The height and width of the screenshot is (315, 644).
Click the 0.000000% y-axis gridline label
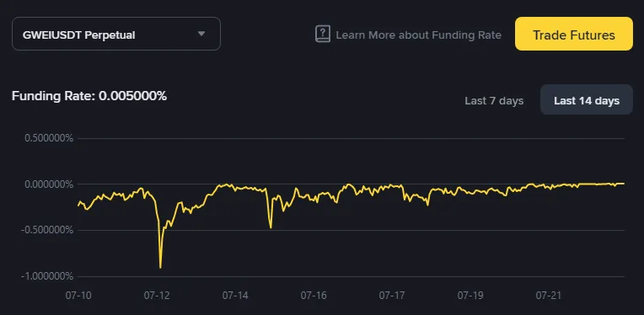[x=49, y=184]
